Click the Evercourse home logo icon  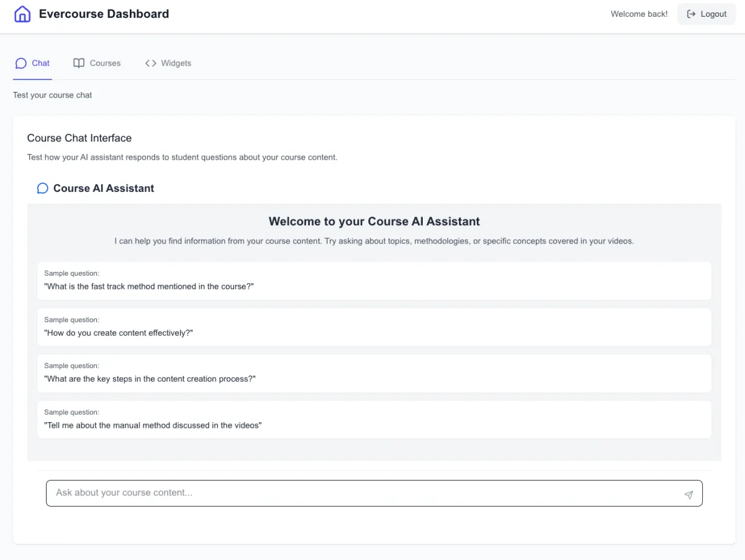coord(22,14)
